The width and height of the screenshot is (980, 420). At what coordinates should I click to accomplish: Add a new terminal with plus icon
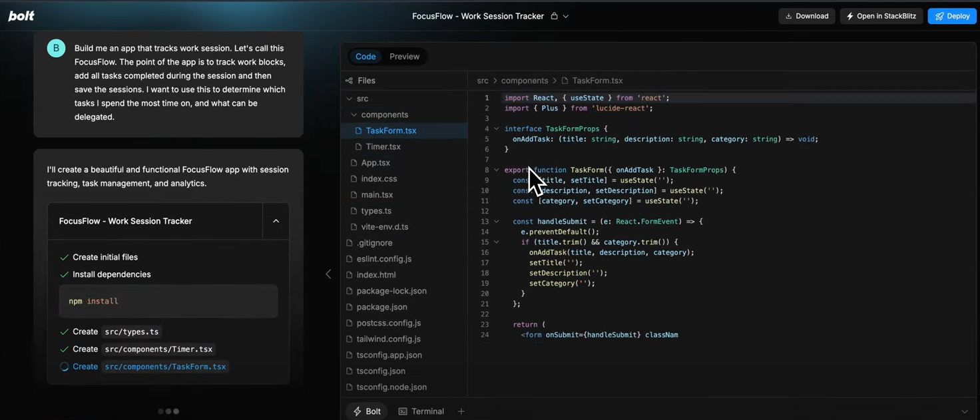click(461, 411)
